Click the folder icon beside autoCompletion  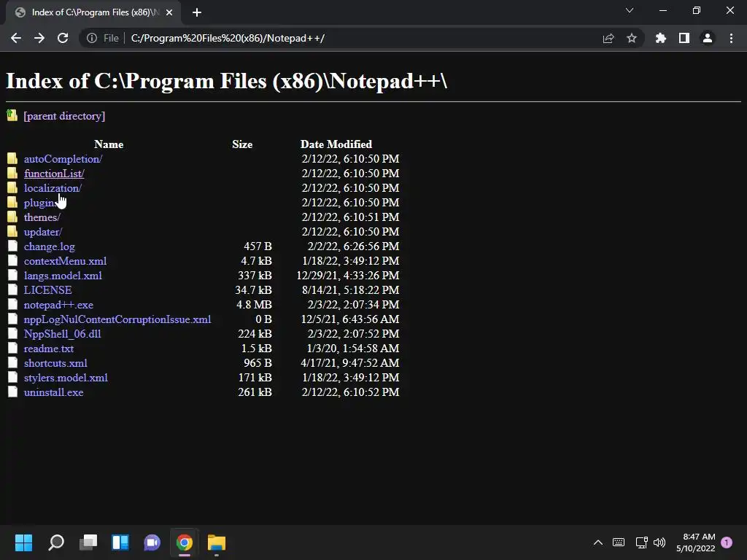pyautogui.click(x=12, y=158)
